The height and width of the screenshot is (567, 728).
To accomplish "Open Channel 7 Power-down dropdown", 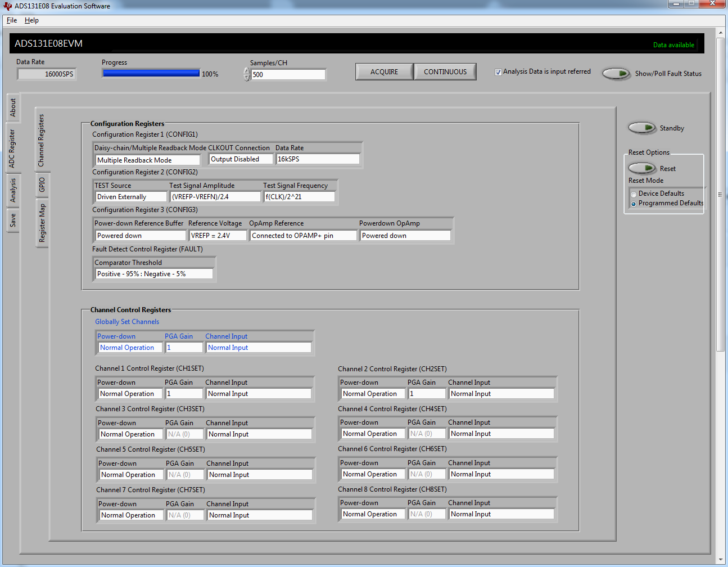I will pos(132,515).
